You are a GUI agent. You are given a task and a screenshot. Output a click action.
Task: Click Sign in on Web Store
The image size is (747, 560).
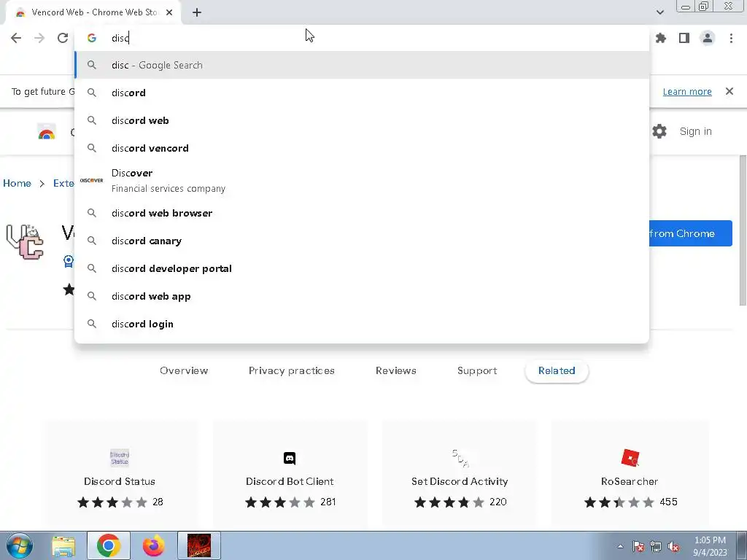[x=695, y=131]
